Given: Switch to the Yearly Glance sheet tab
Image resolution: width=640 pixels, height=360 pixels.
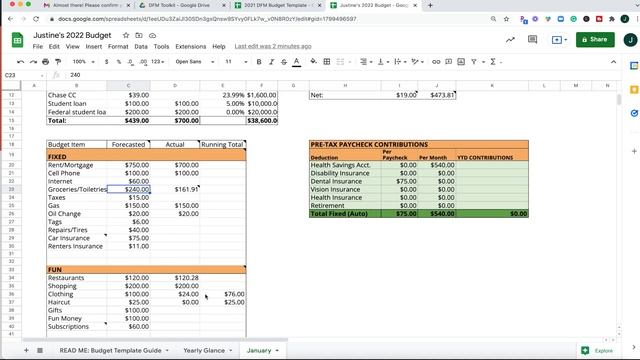Looking at the screenshot, I should click(204, 351).
